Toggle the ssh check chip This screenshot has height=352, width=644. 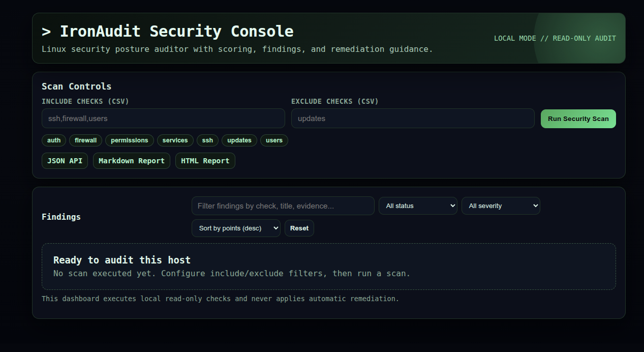tap(207, 140)
